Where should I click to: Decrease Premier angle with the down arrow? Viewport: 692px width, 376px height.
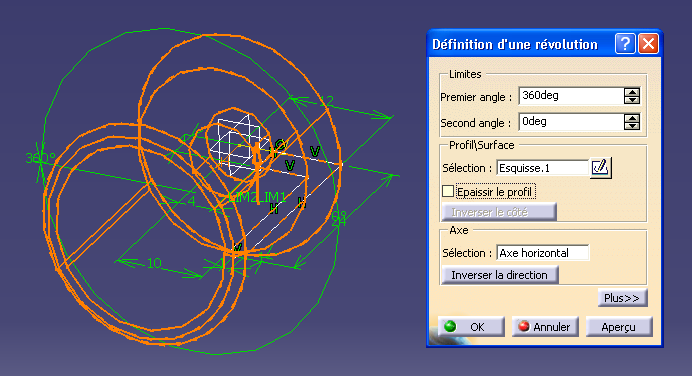coord(632,100)
